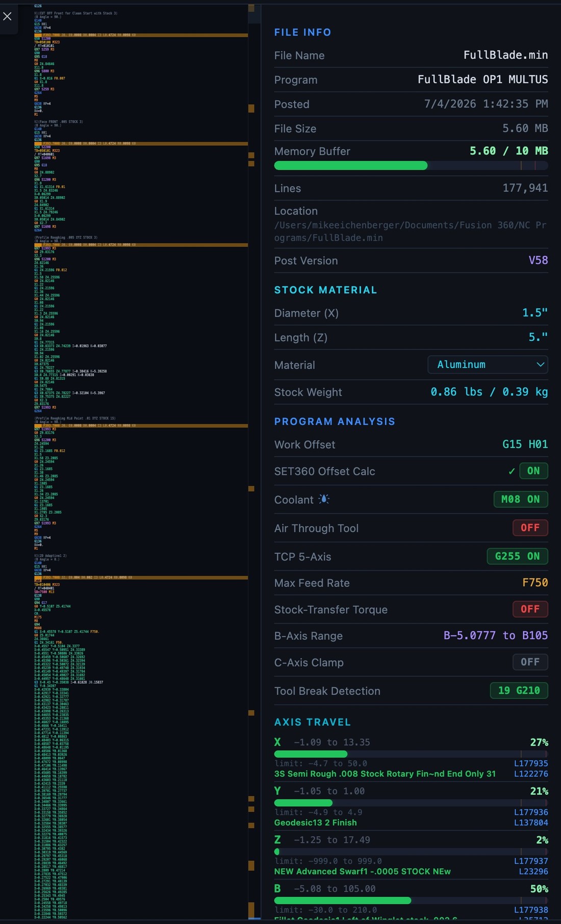
Task: Open the Aluminum material dropdown
Action: pos(488,364)
